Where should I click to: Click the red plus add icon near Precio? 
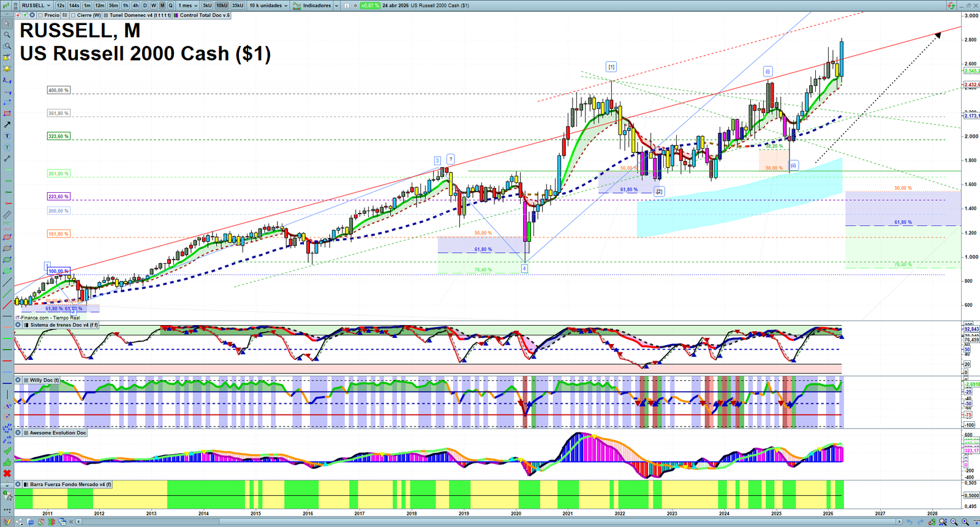18,15
